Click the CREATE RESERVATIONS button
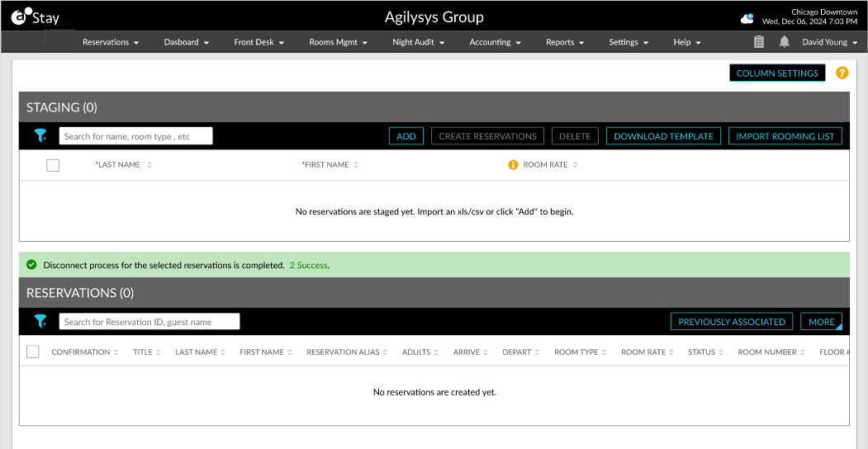868x449 pixels. click(488, 136)
